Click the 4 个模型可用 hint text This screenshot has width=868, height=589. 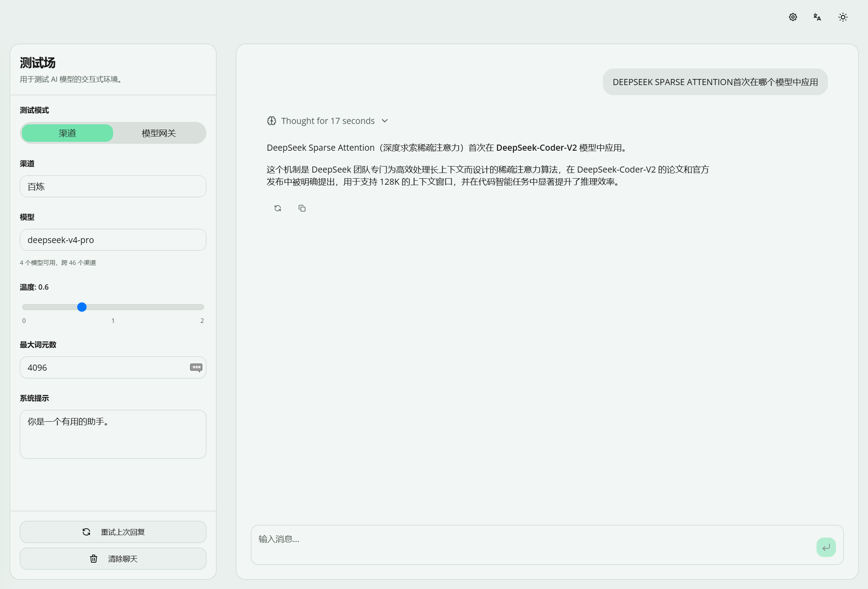coord(58,262)
